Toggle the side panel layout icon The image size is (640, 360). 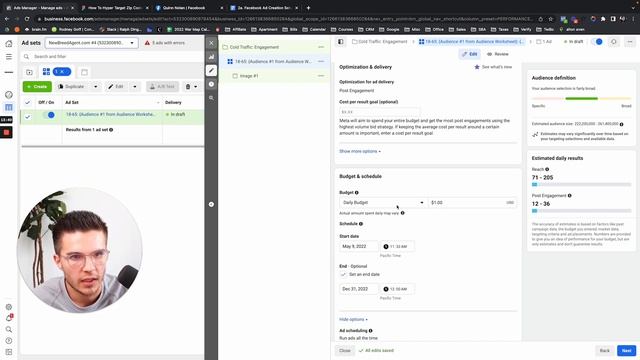(340, 42)
